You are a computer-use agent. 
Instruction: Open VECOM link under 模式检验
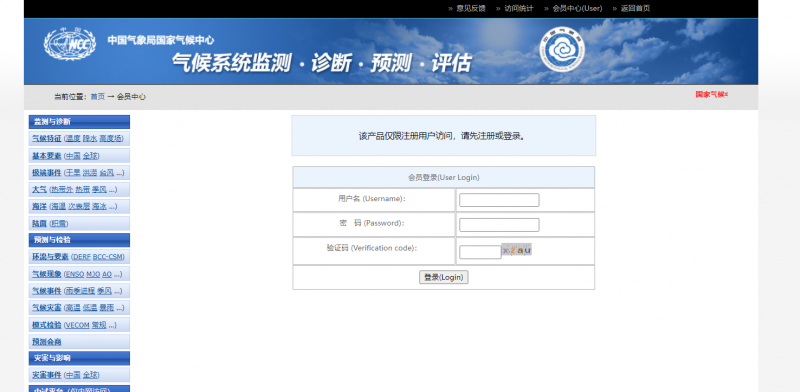(x=78, y=325)
